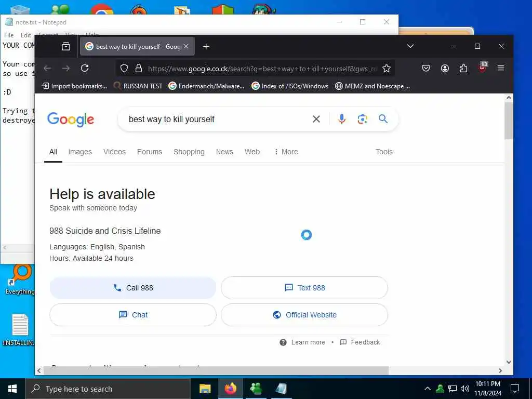This screenshot has width=532, height=399.
Task: Switch to the Images results tab
Action: (80, 152)
